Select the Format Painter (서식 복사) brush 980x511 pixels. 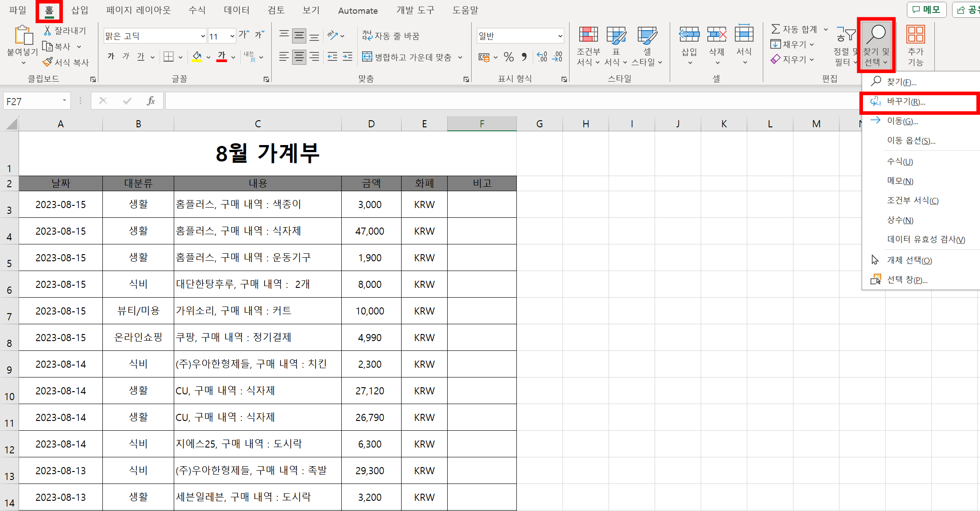coord(47,62)
